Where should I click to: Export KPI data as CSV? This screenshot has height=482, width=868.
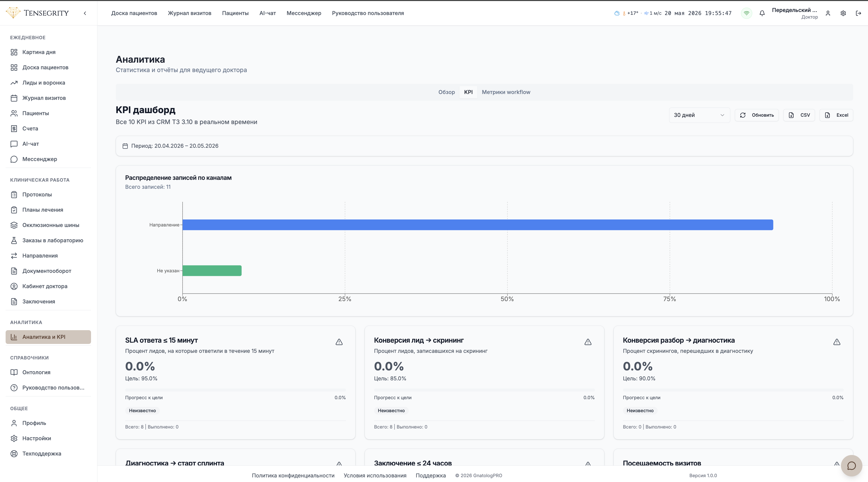tap(799, 115)
